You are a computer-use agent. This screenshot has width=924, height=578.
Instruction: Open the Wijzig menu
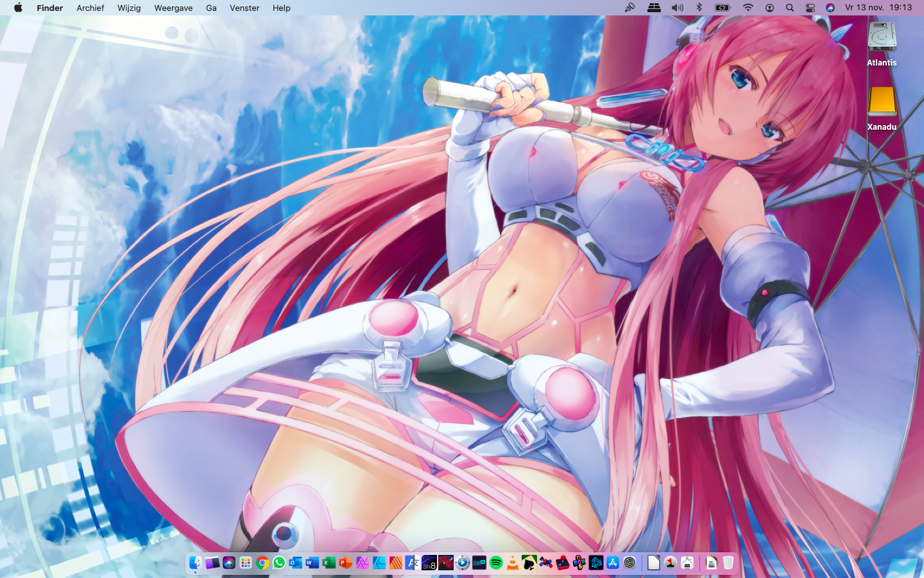pos(129,8)
